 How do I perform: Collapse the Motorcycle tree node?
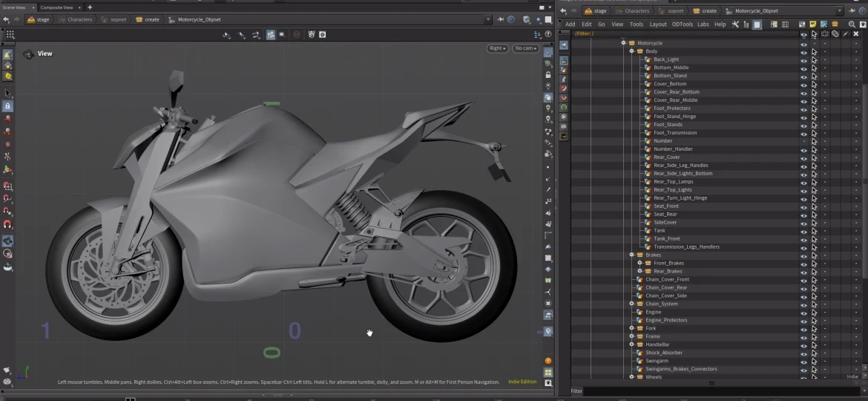click(x=623, y=42)
